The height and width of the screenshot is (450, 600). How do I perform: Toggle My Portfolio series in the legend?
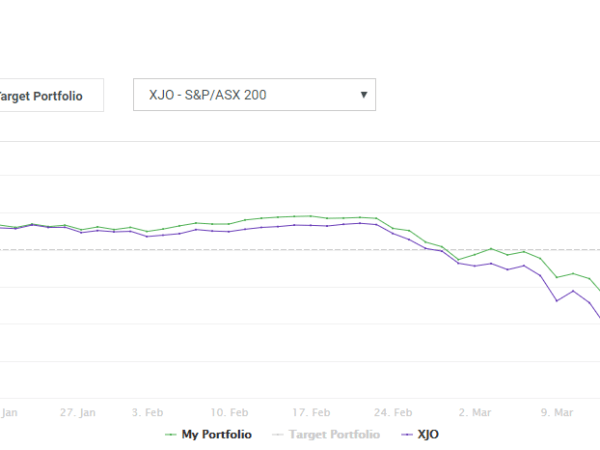click(x=216, y=434)
